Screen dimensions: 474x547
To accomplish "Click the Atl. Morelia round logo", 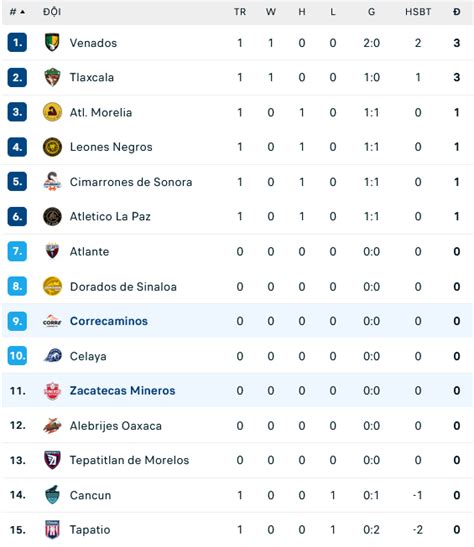I will (x=52, y=112).
